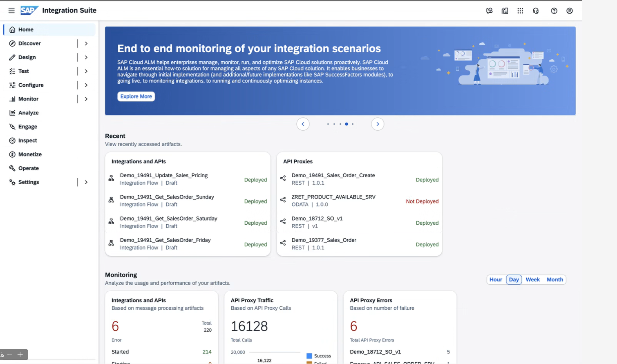Image resolution: width=617 pixels, height=364 pixels.
Task: Click the Monitor bar chart icon
Action: pos(12,99)
